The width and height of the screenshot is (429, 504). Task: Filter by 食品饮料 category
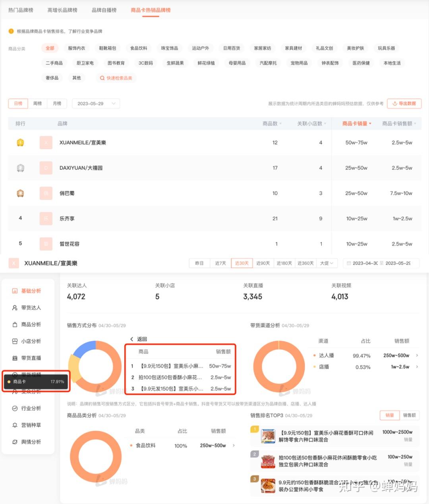click(x=139, y=48)
